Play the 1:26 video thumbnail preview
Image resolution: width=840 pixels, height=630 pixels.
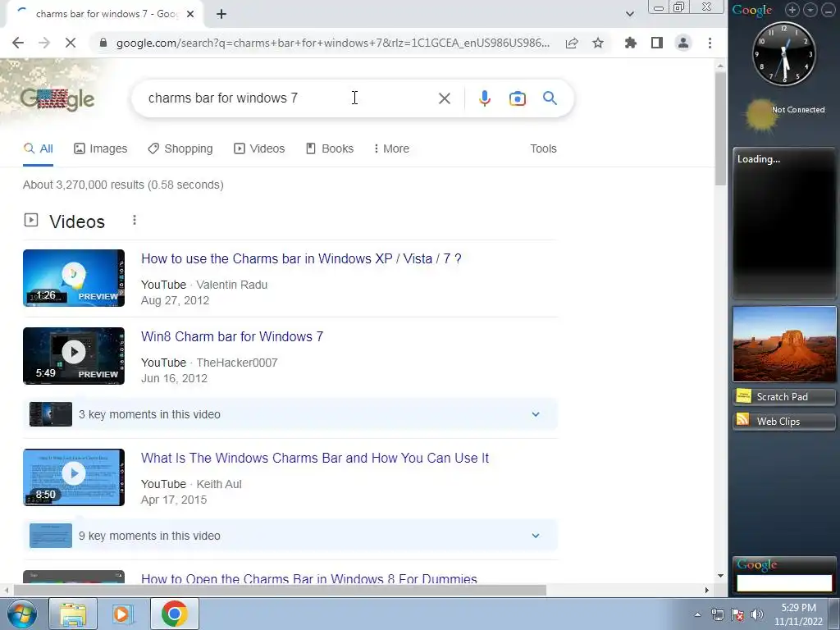coord(74,278)
